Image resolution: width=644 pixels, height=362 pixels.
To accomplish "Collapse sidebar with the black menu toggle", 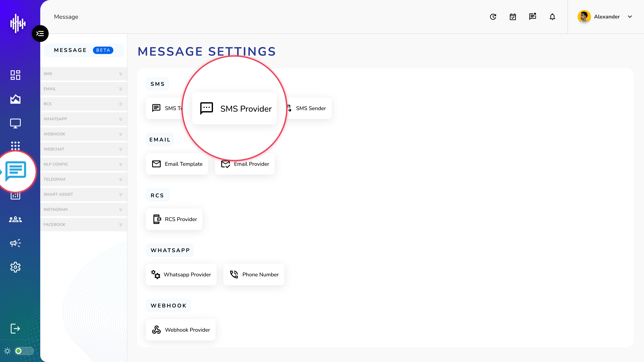I will click(x=40, y=34).
